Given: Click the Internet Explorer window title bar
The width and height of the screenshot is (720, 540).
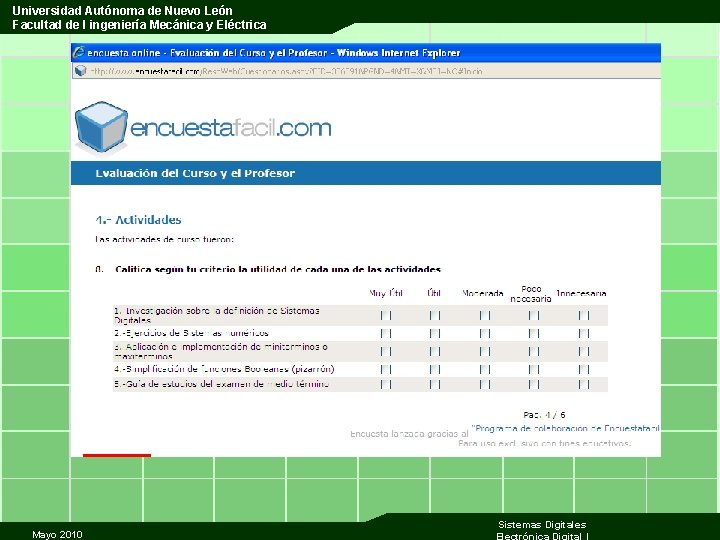Looking at the screenshot, I should 366,53.
